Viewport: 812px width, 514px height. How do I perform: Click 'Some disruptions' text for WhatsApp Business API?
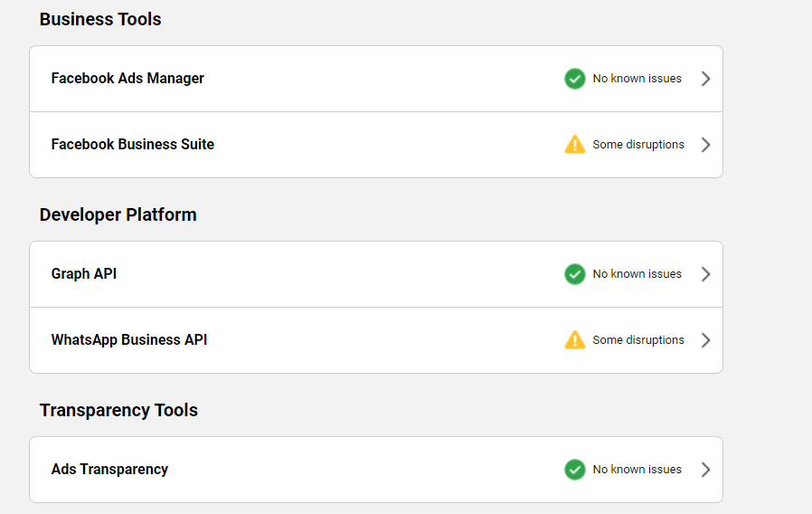tap(638, 340)
